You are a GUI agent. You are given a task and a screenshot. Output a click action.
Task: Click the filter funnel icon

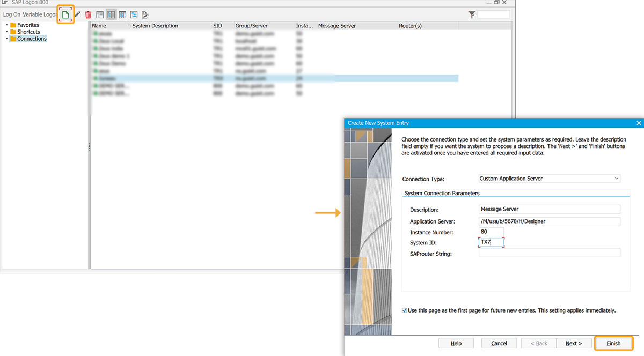[x=472, y=15]
